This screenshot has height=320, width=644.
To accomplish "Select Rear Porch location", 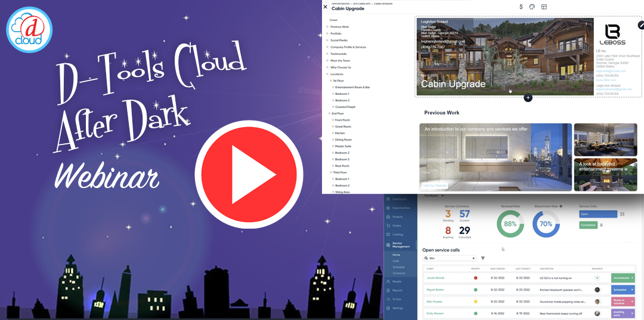I will [342, 166].
